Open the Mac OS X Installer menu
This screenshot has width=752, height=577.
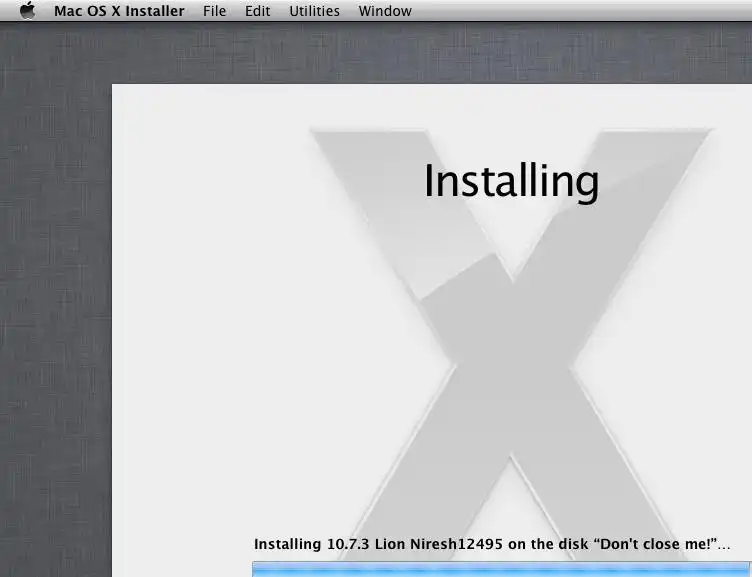coord(119,11)
